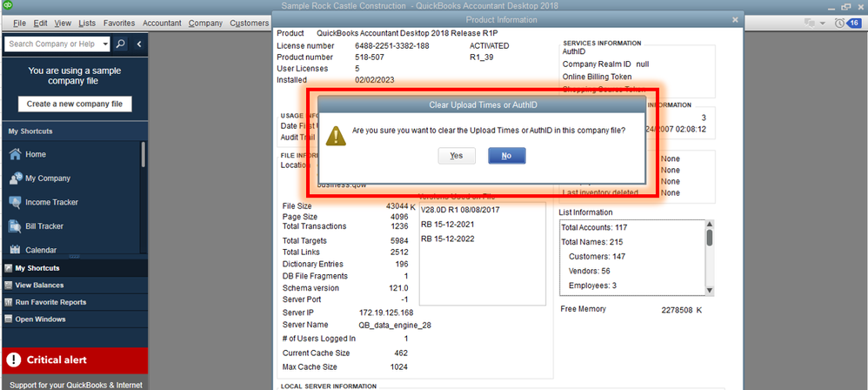Expand the Search Company or Help dropdown
The image size is (868, 390).
point(105,44)
